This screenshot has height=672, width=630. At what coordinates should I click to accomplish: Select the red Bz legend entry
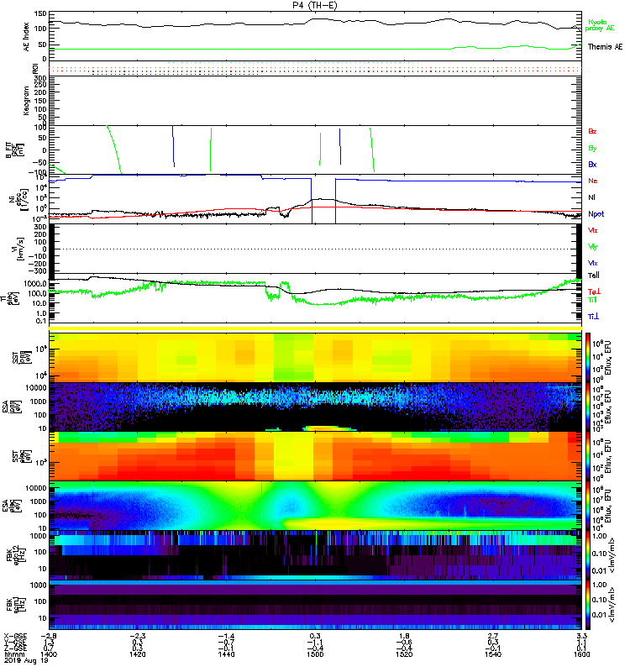tap(592, 131)
